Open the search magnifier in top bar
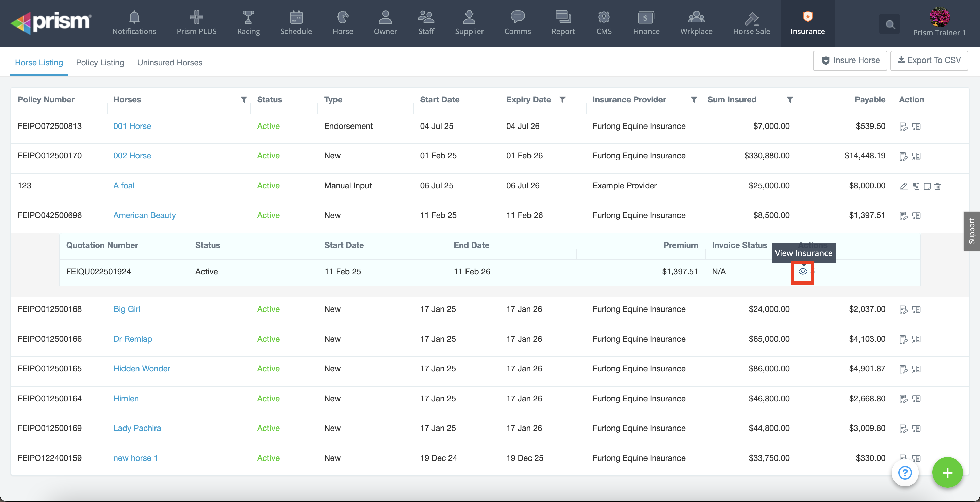Image resolution: width=980 pixels, height=502 pixels. click(x=889, y=25)
